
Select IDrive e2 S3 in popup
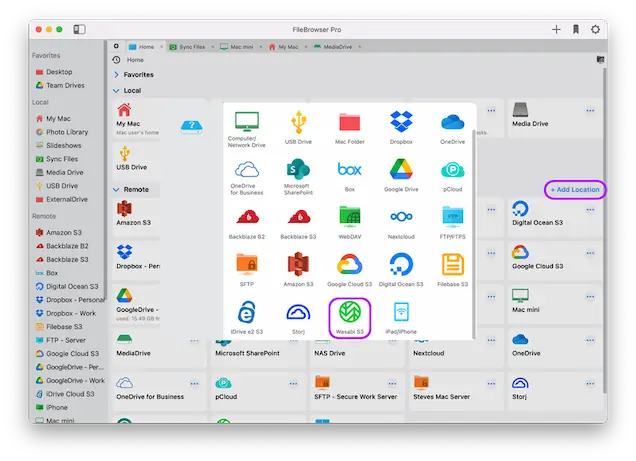point(247,317)
